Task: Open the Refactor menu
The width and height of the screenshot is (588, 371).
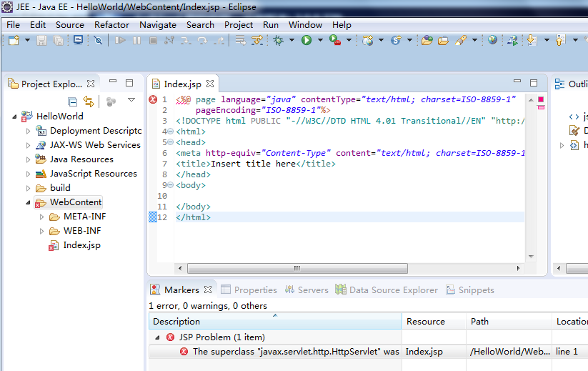Action: [x=111, y=24]
